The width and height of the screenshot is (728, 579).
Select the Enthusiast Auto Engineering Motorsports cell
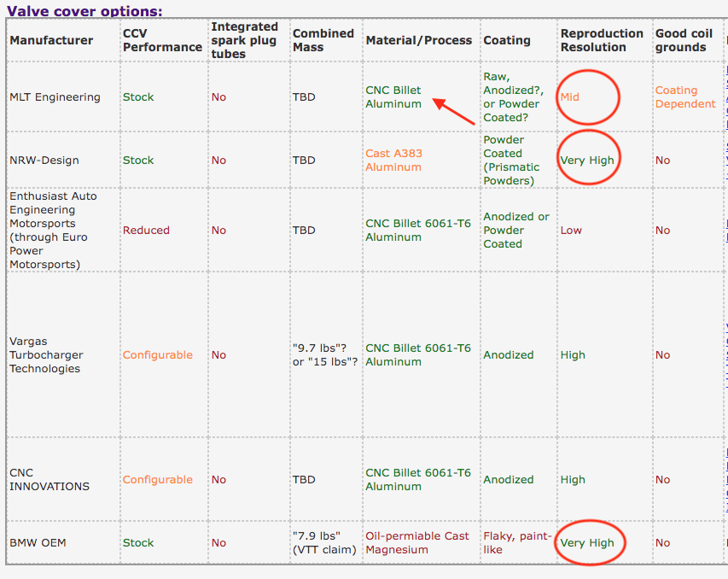point(53,230)
